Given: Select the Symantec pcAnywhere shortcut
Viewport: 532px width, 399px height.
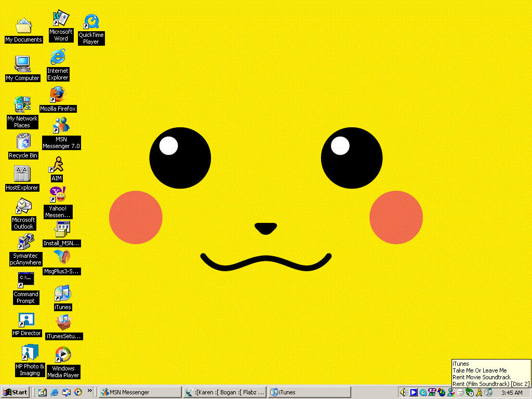Looking at the screenshot, I should tap(25, 250).
